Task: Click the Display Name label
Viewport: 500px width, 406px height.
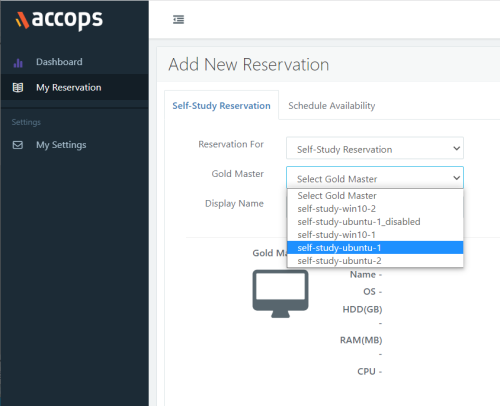Action: (x=234, y=203)
